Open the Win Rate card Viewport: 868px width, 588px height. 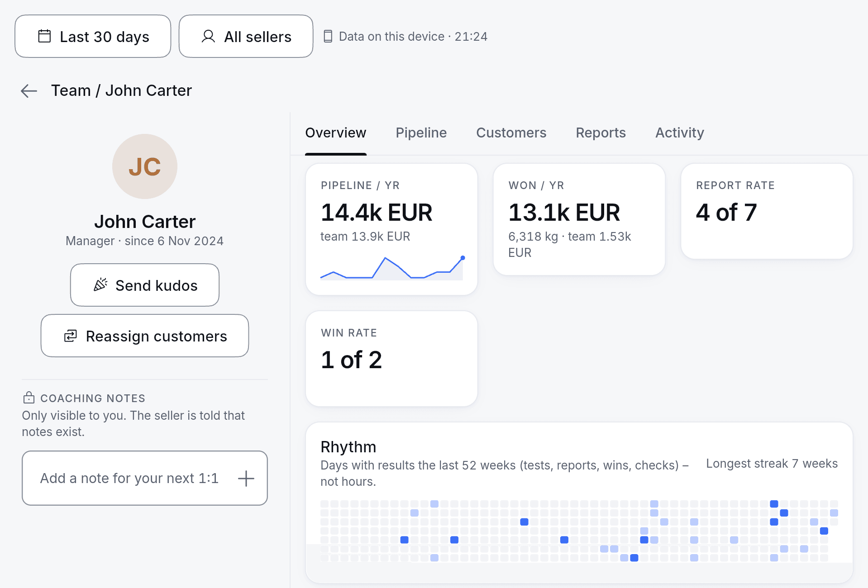pyautogui.click(x=391, y=359)
